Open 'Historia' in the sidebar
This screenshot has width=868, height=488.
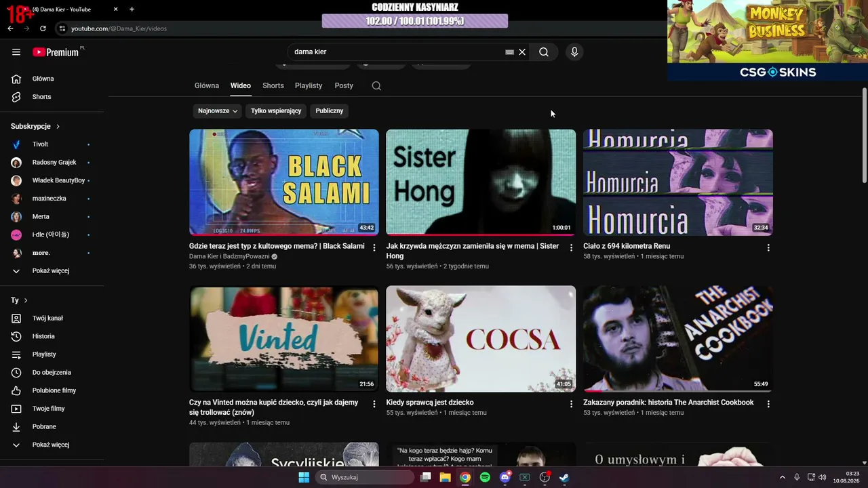(x=52, y=337)
